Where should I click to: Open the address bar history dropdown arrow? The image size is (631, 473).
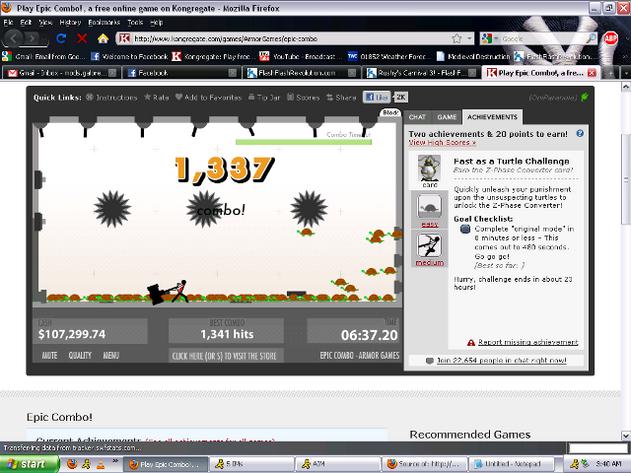tap(469, 39)
